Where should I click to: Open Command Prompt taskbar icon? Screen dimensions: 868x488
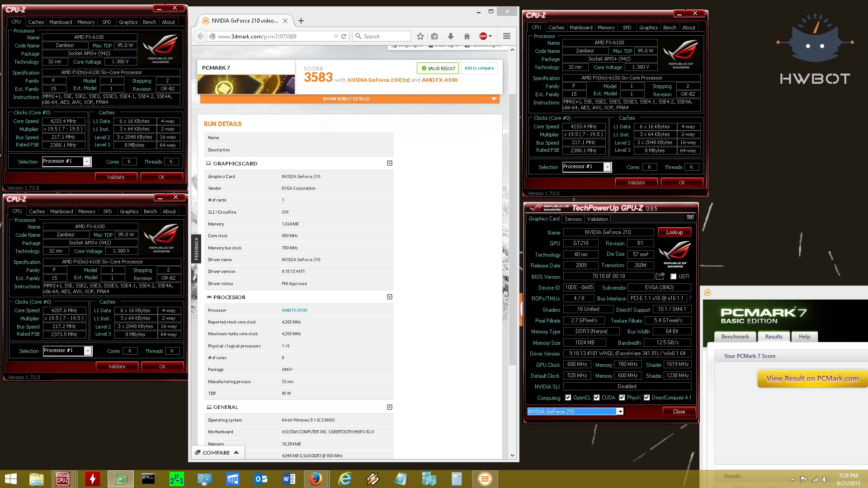pyautogui.click(x=148, y=479)
